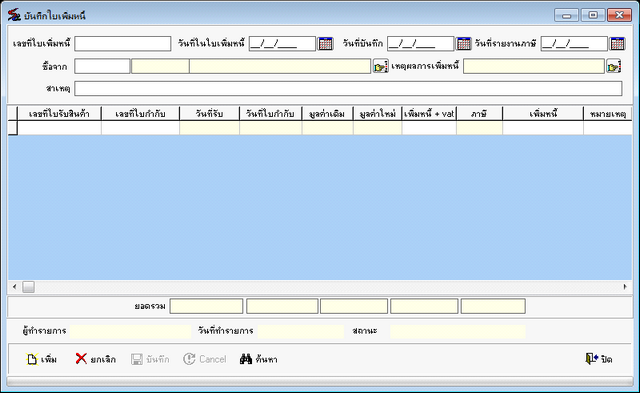Click the first ยอดรวม total box
The height and width of the screenshot is (393, 640).
[x=206, y=306]
